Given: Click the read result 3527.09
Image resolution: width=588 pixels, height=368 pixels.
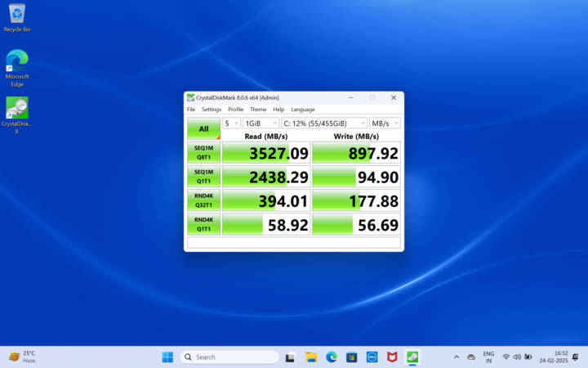Looking at the screenshot, I should pyautogui.click(x=266, y=153).
